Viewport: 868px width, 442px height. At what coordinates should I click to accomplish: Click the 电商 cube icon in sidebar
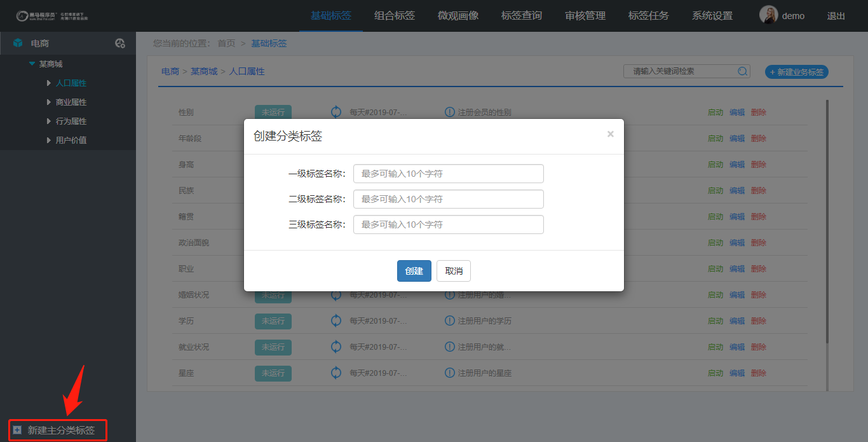pos(18,43)
